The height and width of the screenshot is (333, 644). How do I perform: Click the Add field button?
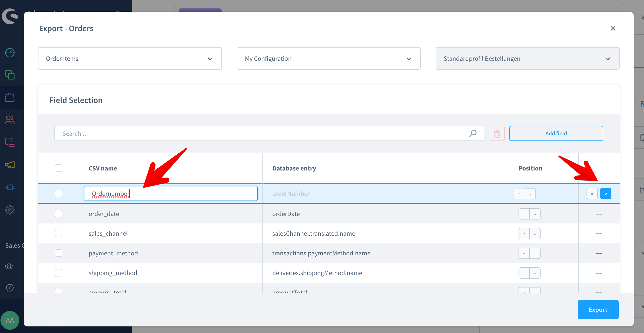point(556,133)
